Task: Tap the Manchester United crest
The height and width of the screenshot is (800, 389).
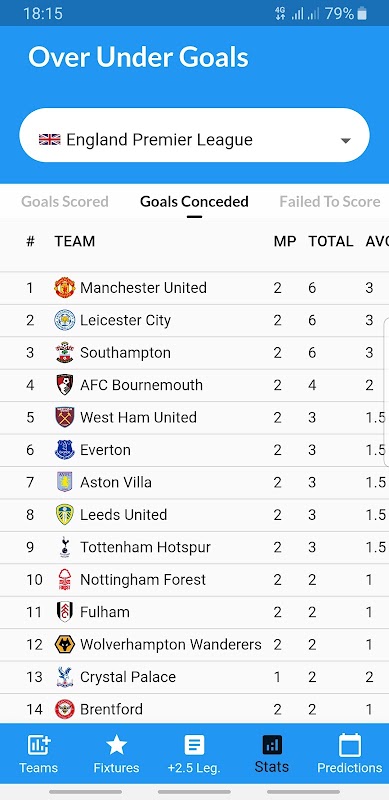Action: tap(65, 288)
